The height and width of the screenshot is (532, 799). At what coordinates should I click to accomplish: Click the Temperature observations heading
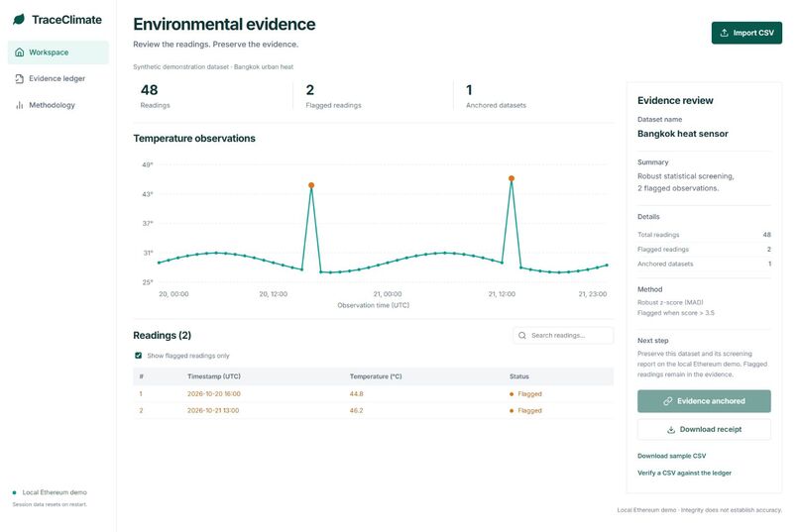click(194, 139)
